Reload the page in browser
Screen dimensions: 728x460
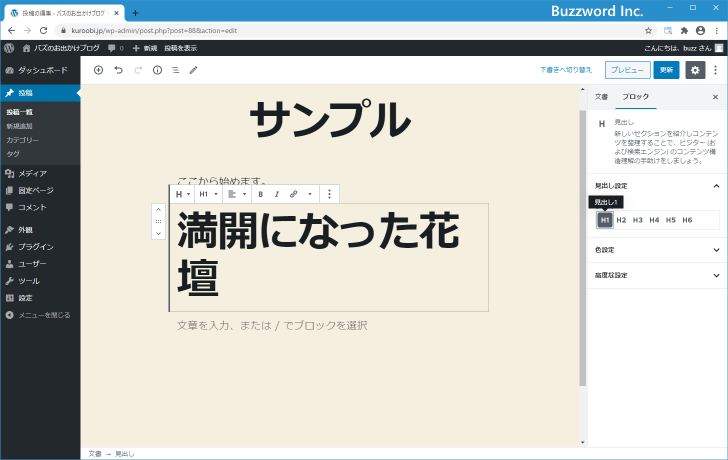pyautogui.click(x=43, y=31)
